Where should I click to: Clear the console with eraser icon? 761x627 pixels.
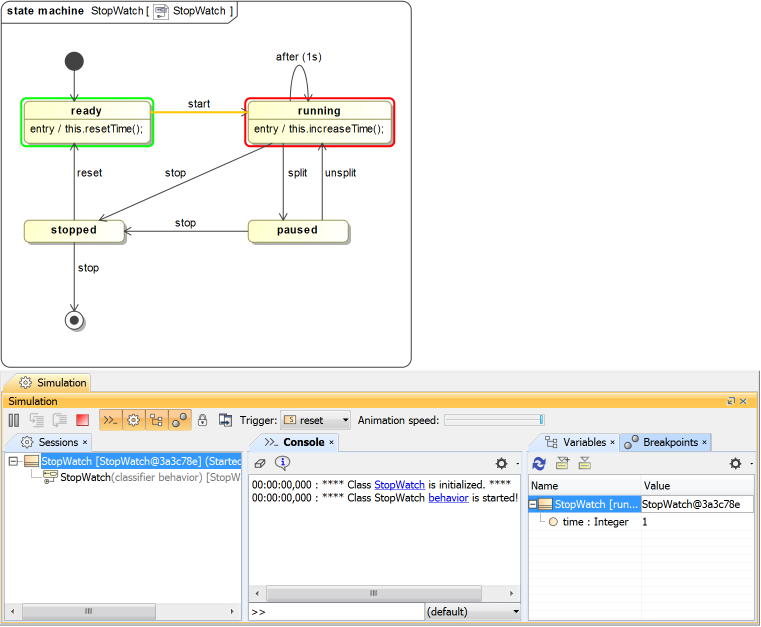260,463
